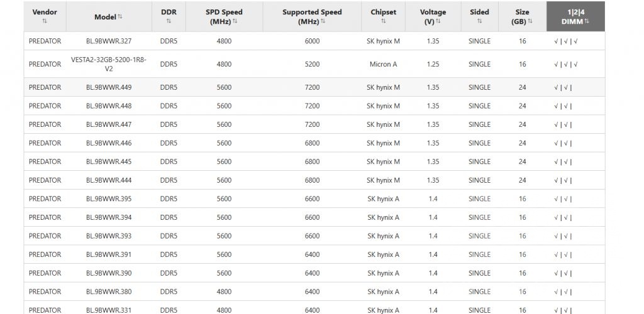The height and width of the screenshot is (314, 644).
Task: Sort by Supported Speed (MHz) arrows
Action: (323, 21)
